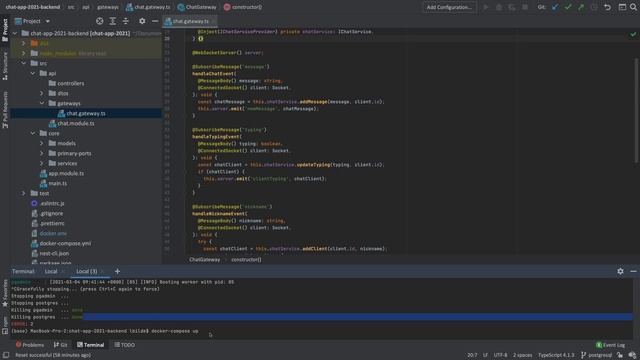Add a new terminal session tab
This screenshot has width=640, height=360.
[x=117, y=271]
